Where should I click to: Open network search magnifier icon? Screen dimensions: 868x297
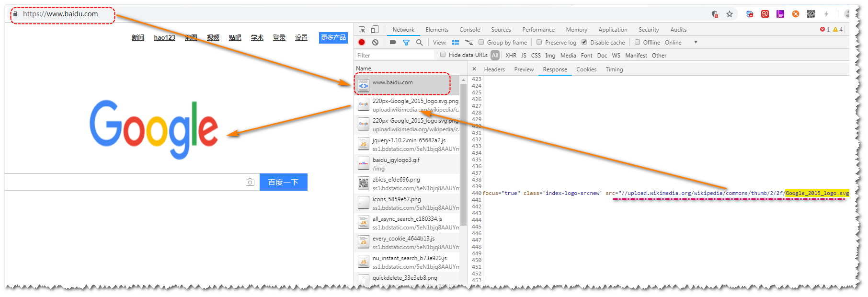coord(419,42)
